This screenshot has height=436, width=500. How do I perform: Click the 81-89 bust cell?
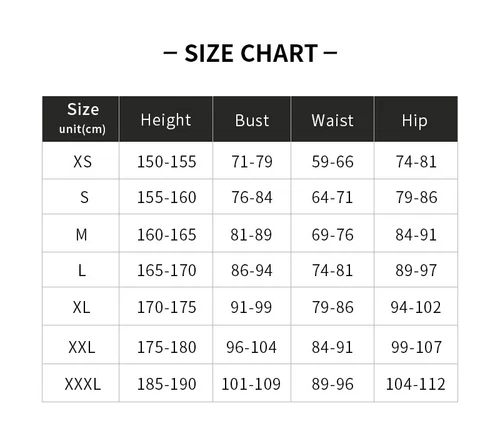[251, 235]
